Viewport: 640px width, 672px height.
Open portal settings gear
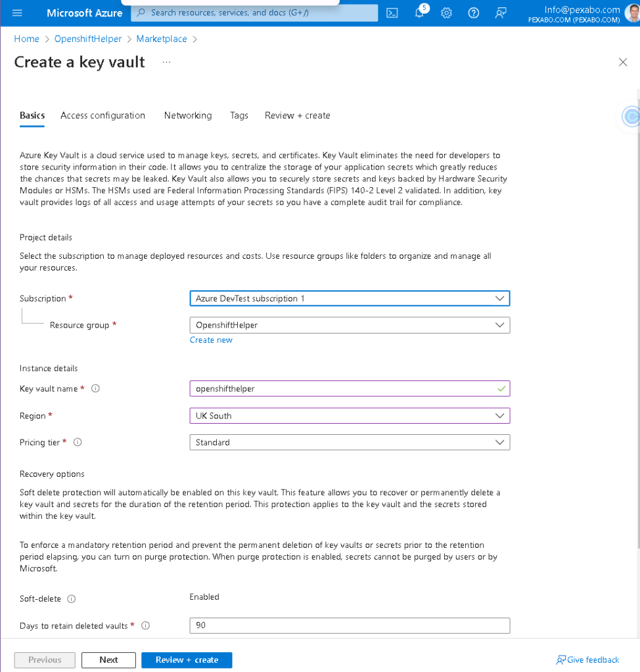pyautogui.click(x=446, y=13)
